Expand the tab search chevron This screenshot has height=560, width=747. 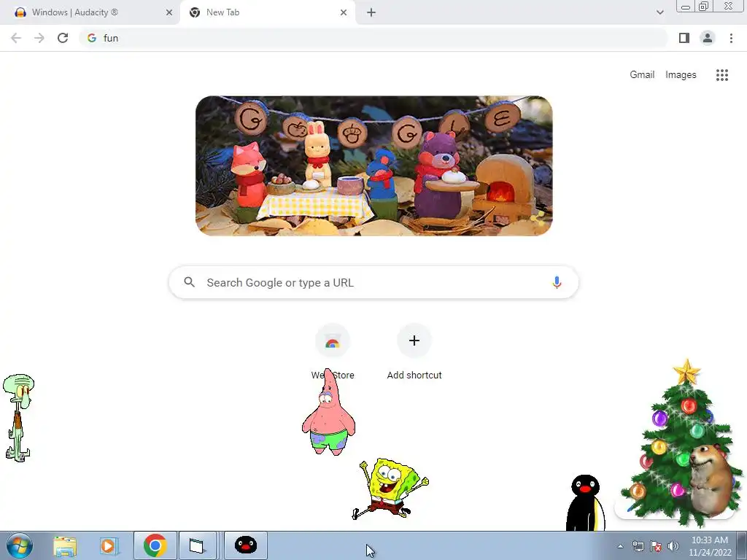coord(659,12)
